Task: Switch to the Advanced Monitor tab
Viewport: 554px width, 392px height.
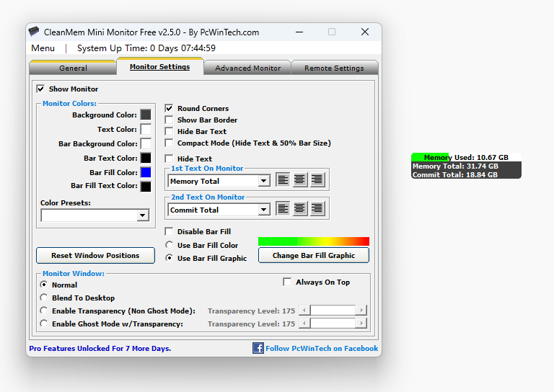Action: click(247, 68)
